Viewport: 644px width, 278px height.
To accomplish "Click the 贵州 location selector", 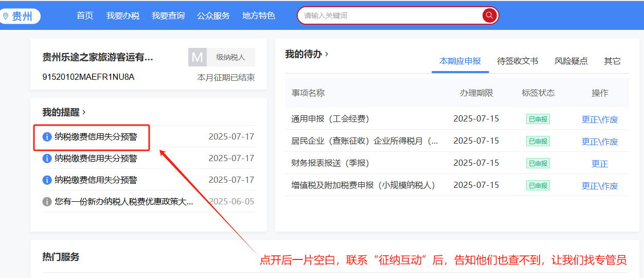I will [18, 16].
